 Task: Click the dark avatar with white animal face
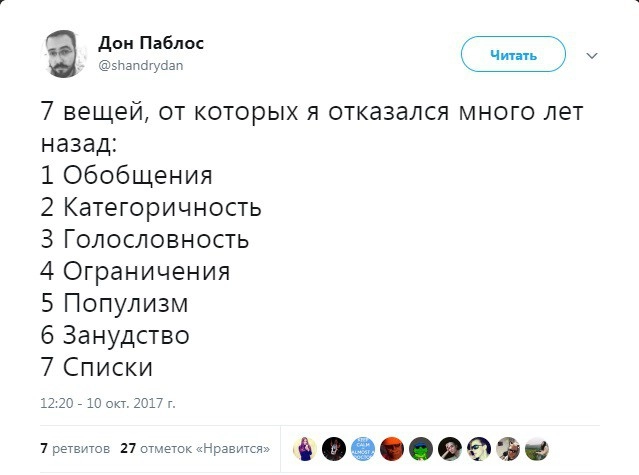coord(334,449)
